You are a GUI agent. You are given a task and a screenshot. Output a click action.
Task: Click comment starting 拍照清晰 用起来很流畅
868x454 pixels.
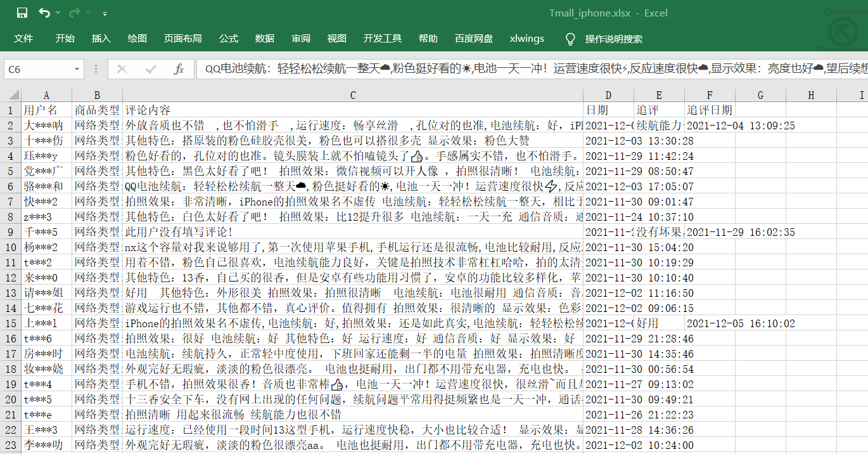point(353,415)
